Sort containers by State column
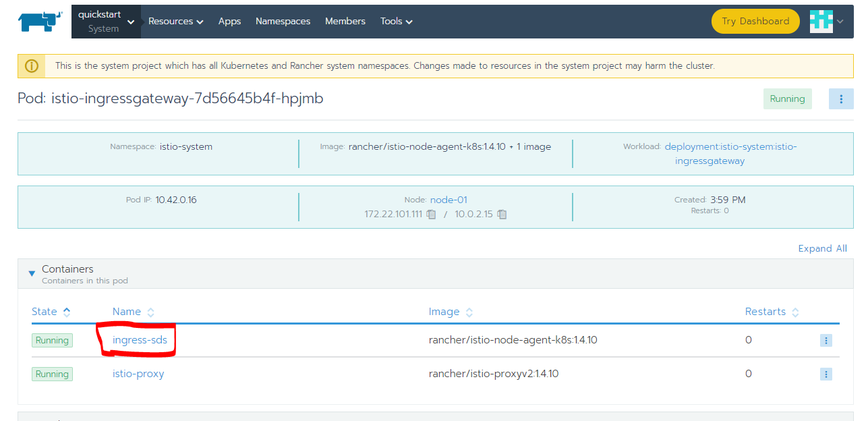 point(51,312)
